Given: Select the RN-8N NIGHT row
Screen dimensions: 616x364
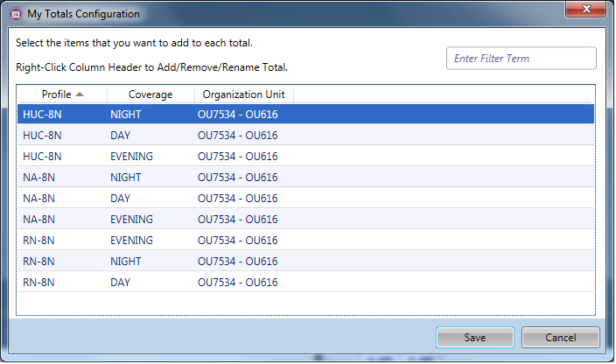Looking at the screenshot, I should (x=305, y=262).
